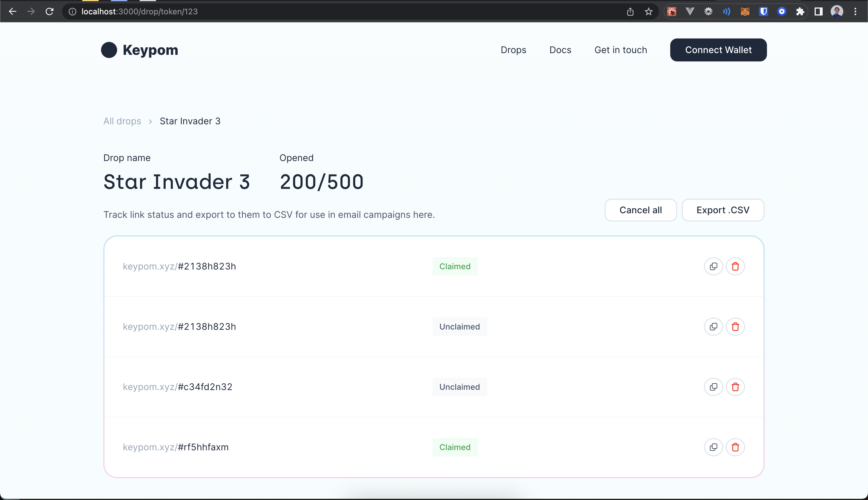Copy the #rf5hhfaxm claimed drop link
Viewport: 868px width, 500px height.
[x=713, y=447]
